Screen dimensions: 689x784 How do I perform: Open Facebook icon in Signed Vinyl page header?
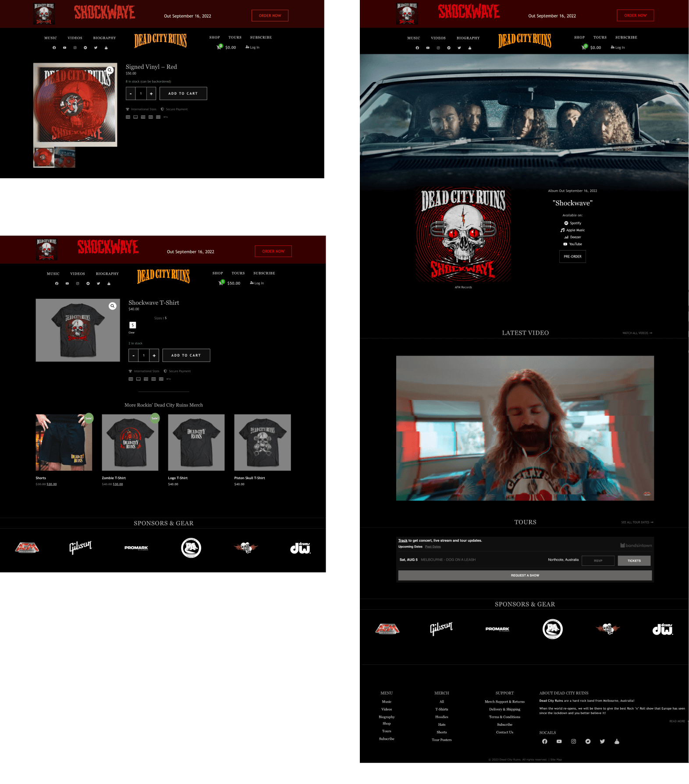click(x=54, y=48)
